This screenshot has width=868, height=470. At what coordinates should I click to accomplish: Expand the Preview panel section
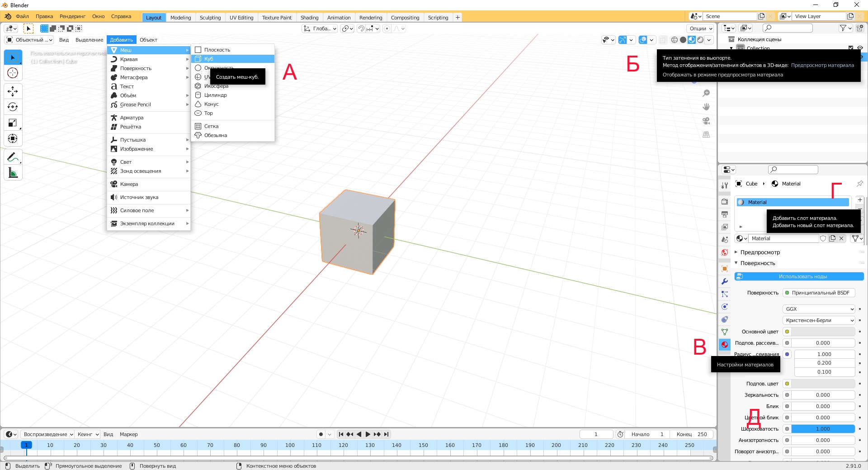click(x=760, y=252)
